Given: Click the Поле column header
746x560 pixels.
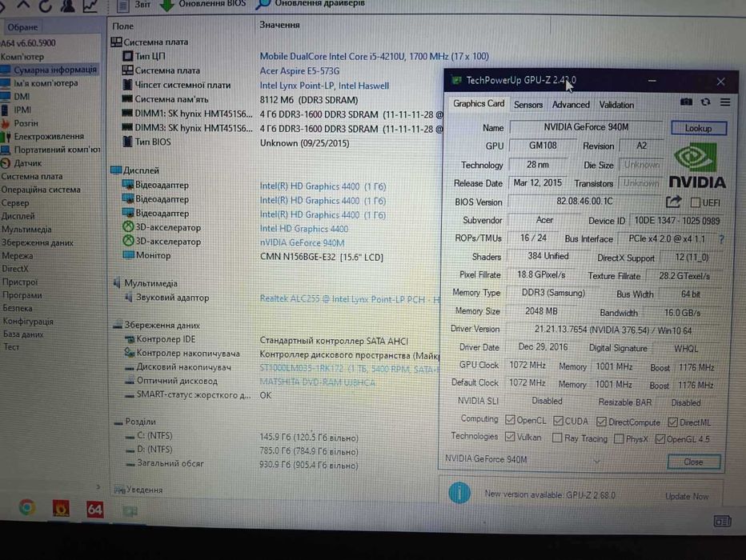Looking at the screenshot, I should (x=122, y=26).
